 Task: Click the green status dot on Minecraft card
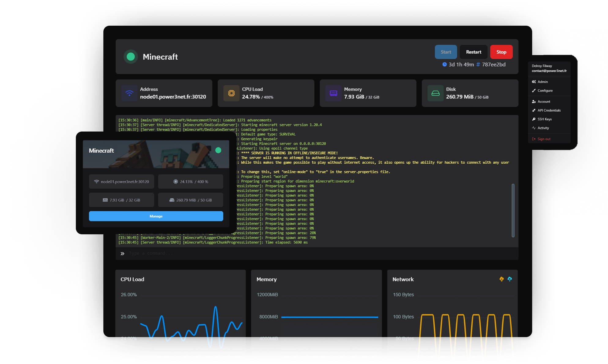point(218,150)
